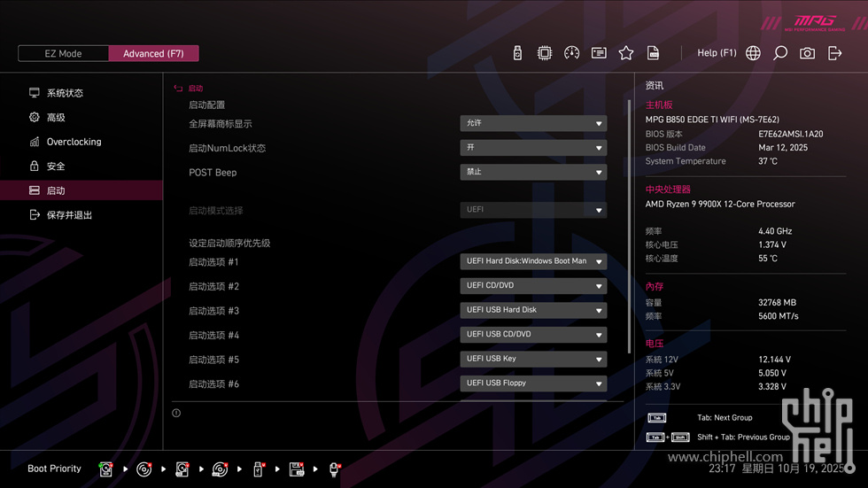The height and width of the screenshot is (488, 868).
Task: Click the exit door icon at top right
Action: pos(834,53)
